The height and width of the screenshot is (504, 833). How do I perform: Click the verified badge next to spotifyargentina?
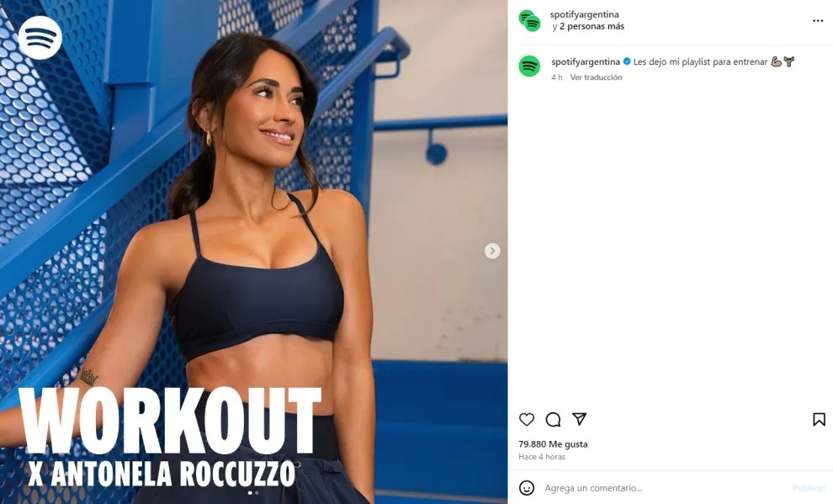point(626,61)
